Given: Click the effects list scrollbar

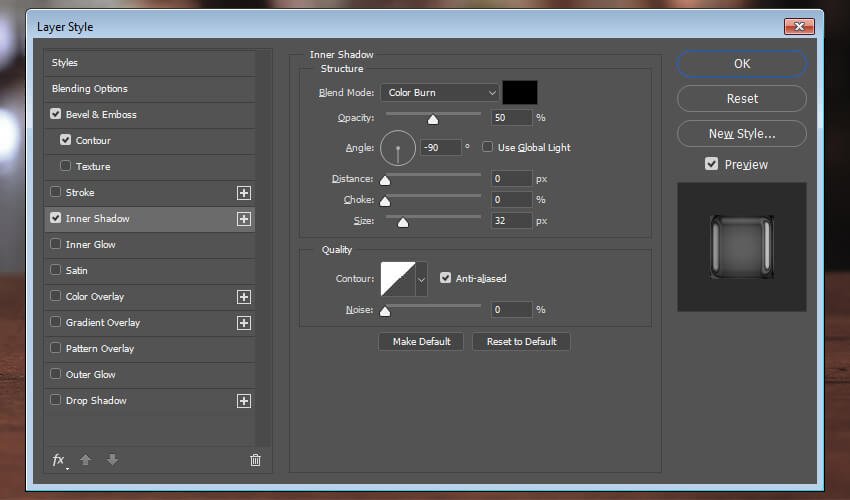Looking at the screenshot, I should point(263,248).
